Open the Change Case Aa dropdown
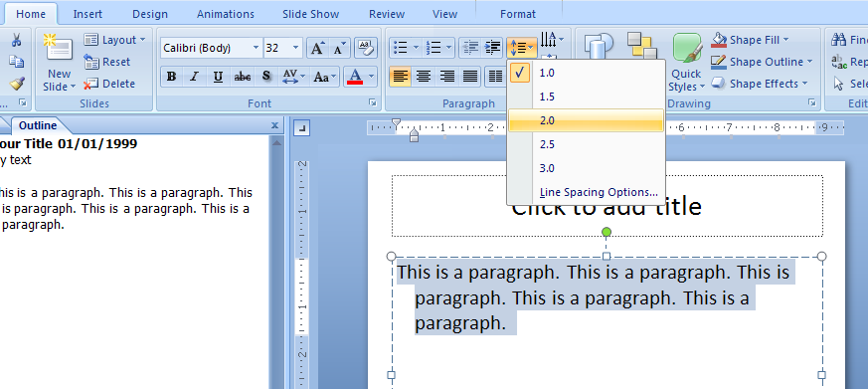This screenshot has height=389, width=868. click(324, 77)
